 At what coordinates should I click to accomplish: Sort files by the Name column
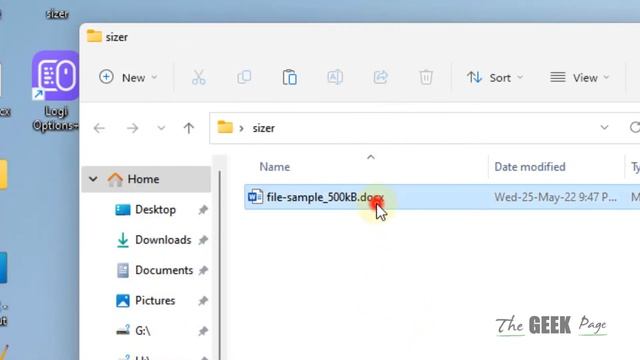tap(275, 167)
